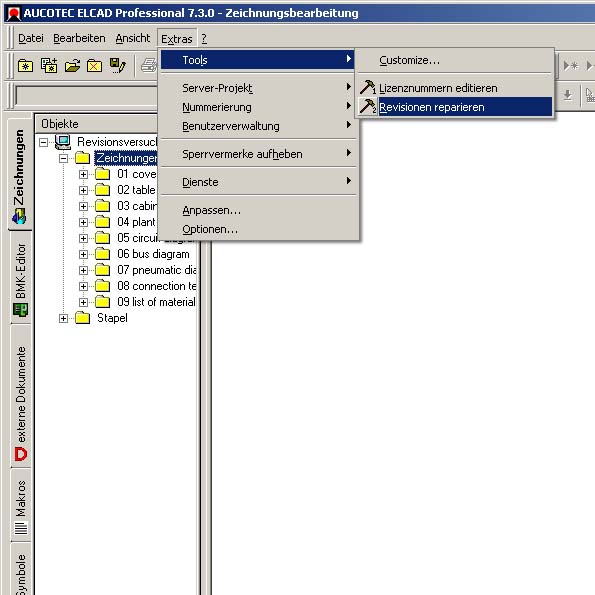Choose Optionen... from Extras menu
This screenshot has height=595, width=595.
pyautogui.click(x=257, y=229)
